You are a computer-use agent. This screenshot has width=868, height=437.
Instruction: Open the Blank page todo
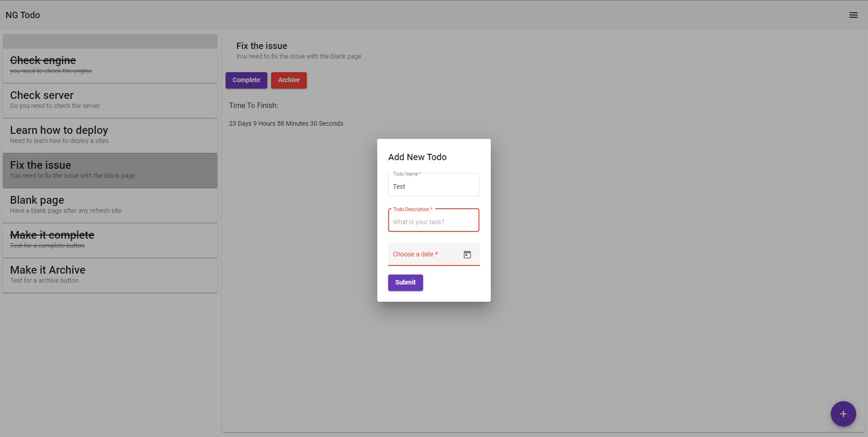pos(110,206)
